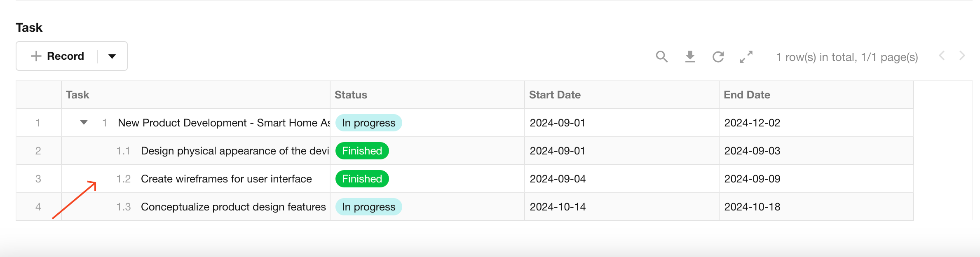
Task: Click the End Date column header
Action: click(747, 95)
